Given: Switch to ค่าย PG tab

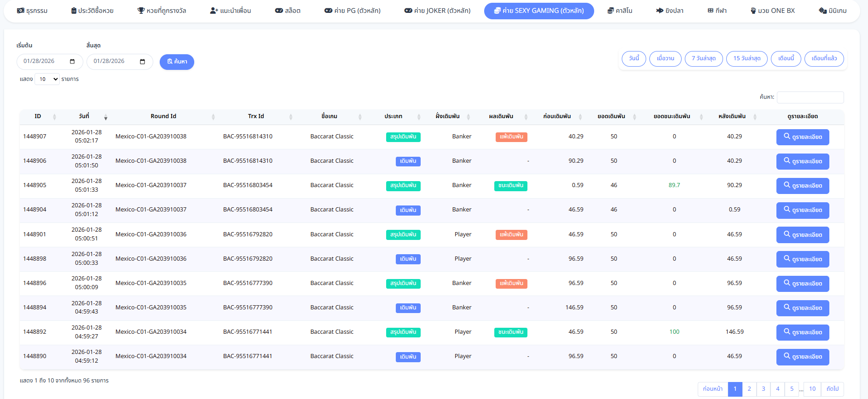Looking at the screenshot, I should [x=353, y=11].
